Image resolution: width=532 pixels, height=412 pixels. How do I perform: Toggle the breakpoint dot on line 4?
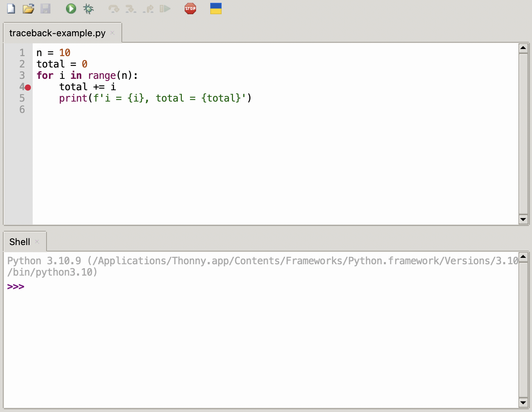(28, 87)
